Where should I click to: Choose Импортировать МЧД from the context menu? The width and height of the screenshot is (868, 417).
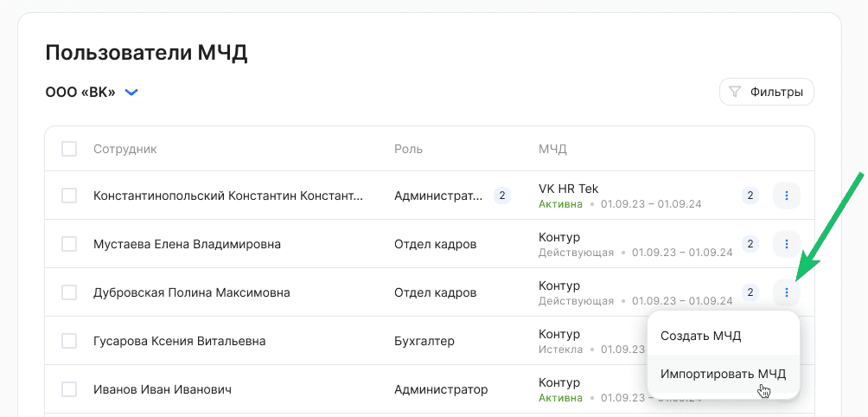tap(723, 374)
